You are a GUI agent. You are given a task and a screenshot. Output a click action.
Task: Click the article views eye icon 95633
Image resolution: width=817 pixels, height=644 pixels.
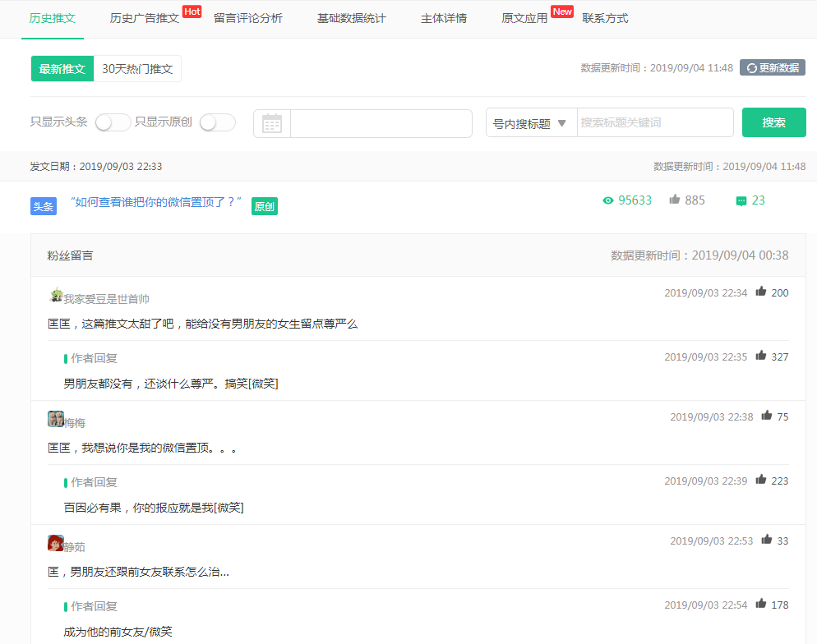tap(607, 200)
